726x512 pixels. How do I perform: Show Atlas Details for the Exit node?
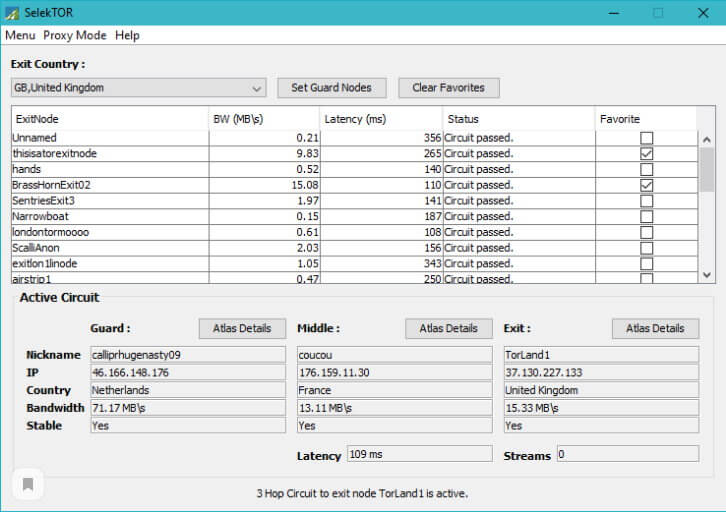point(655,328)
